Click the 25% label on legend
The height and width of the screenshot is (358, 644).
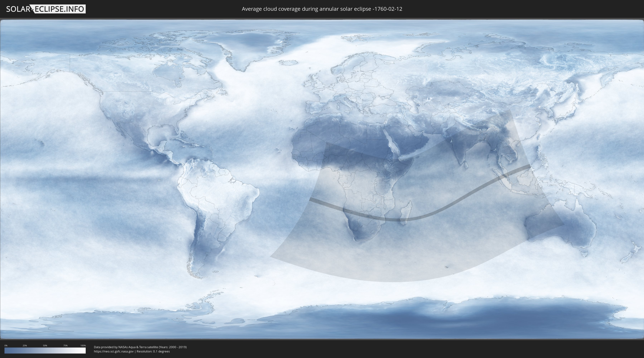click(x=25, y=345)
